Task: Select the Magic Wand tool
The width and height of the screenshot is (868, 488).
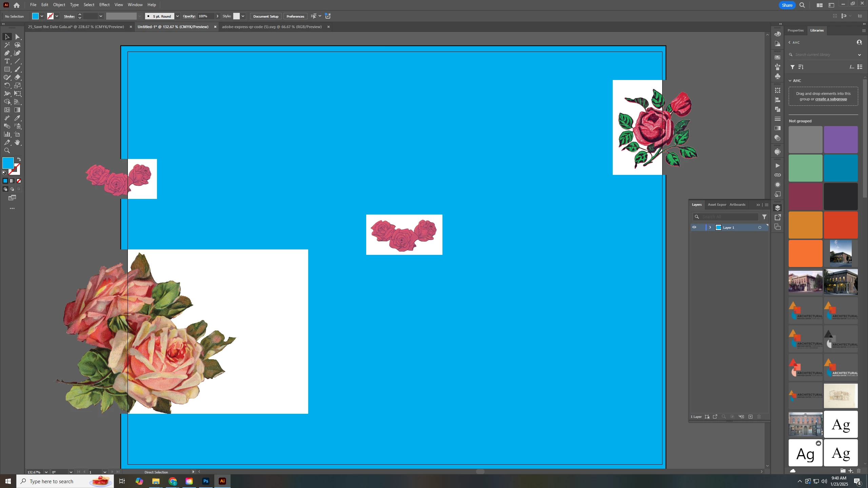Action: point(7,45)
